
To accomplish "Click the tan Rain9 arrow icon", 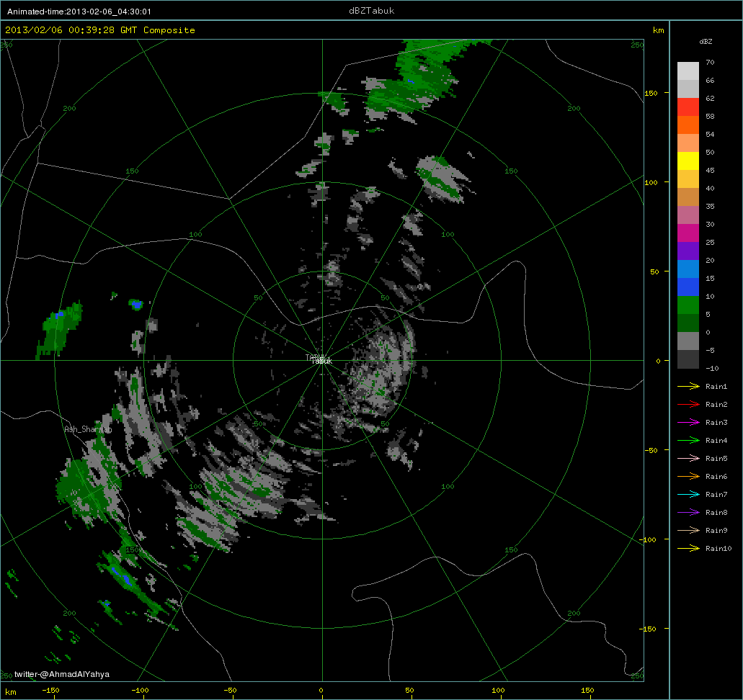I will point(688,531).
